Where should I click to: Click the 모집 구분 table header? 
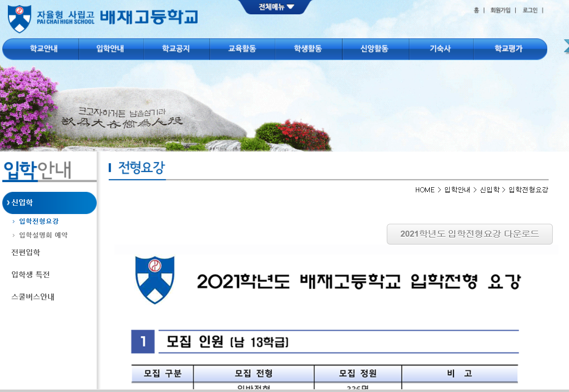pos(162,374)
